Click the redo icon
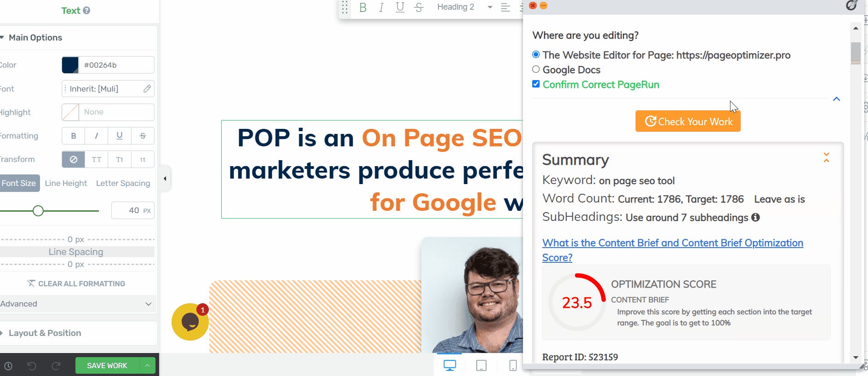This screenshot has height=376, width=868. [x=56, y=366]
